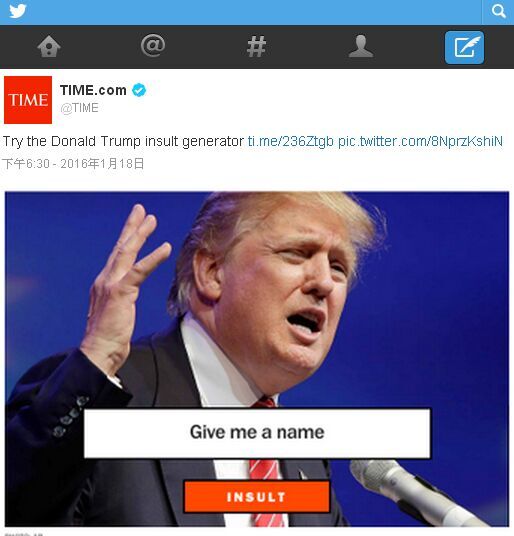Compose a new tweet with quill icon

tap(464, 47)
